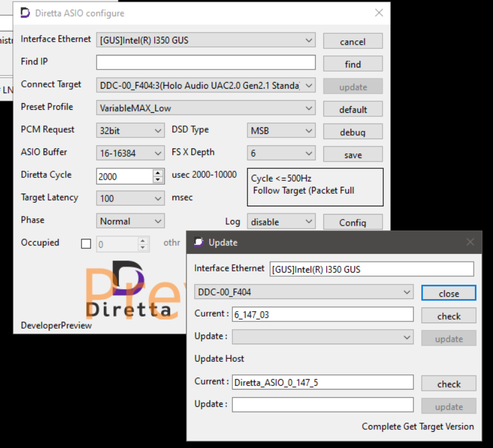Viewport: 493px width, 448px height.
Task: Check the target version next to 6_147_03
Action: (448, 316)
